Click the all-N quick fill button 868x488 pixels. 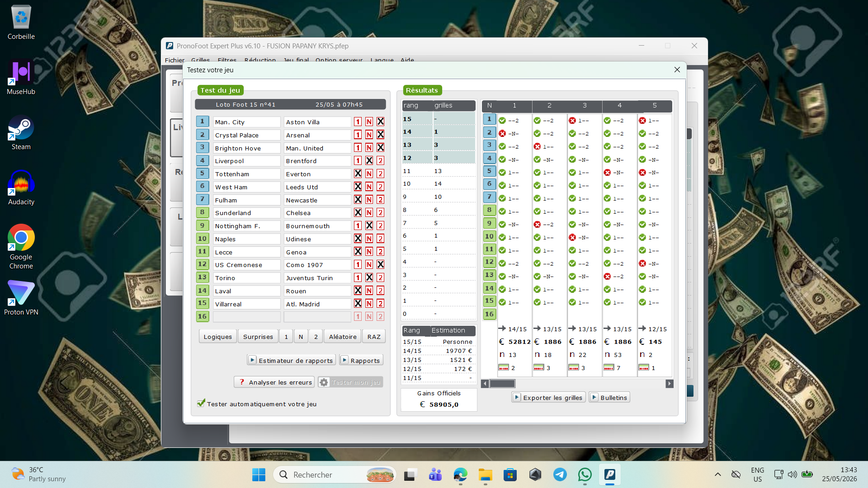301,337
